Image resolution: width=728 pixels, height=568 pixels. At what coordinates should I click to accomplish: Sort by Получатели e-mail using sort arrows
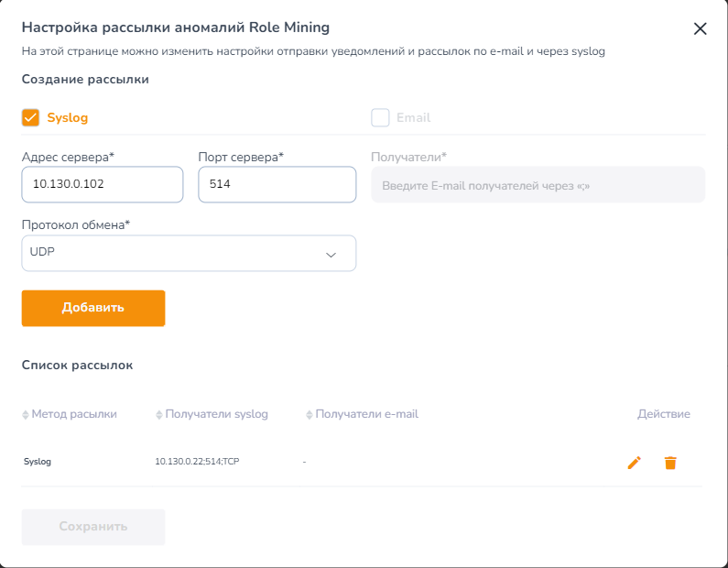pos(310,414)
